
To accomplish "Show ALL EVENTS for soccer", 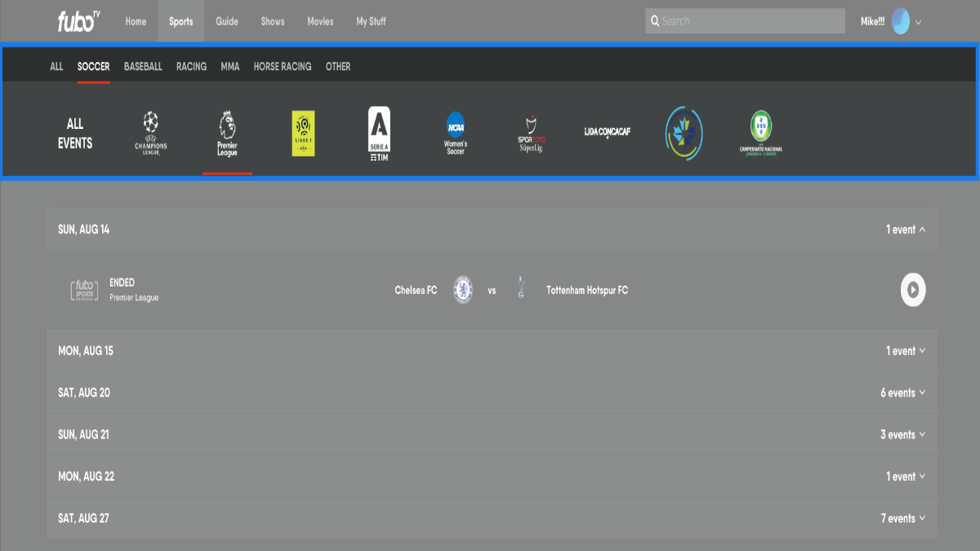I will click(75, 134).
